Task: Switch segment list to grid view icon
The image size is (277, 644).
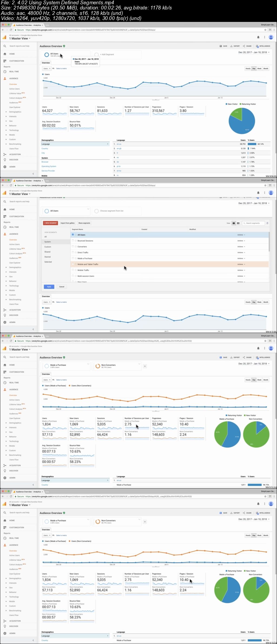Action: click(x=238, y=223)
